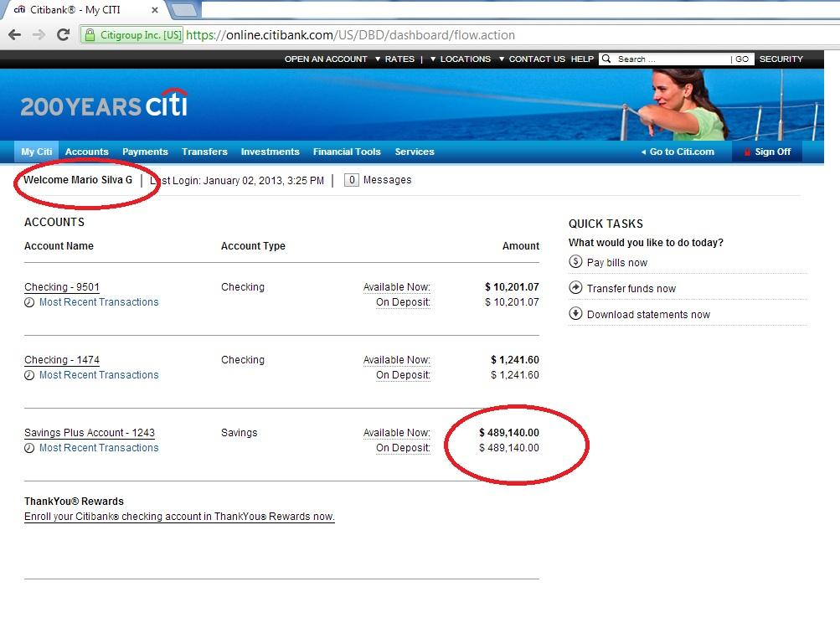Click the browser address bar URL

350,35
